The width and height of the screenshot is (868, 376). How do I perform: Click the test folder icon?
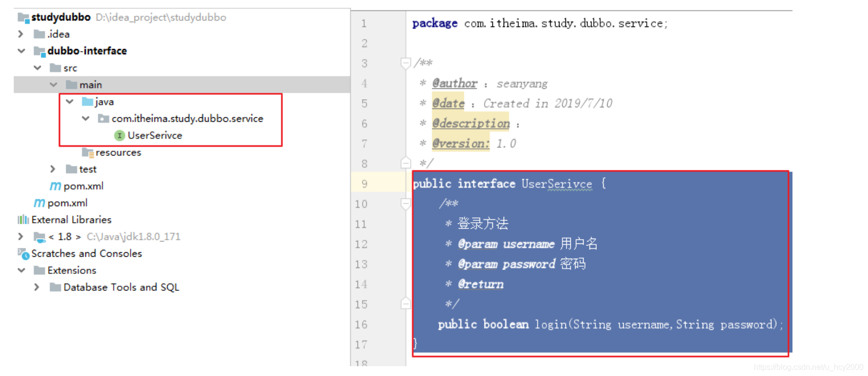click(x=72, y=169)
